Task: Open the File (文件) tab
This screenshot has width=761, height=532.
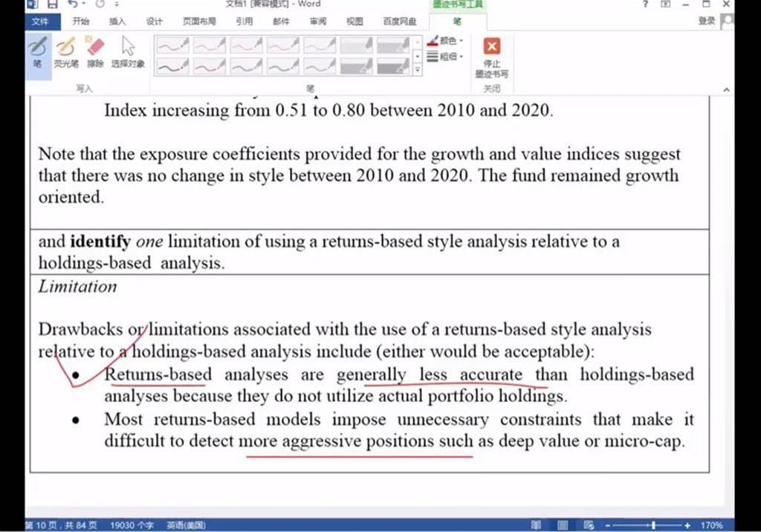Action: coord(39,22)
